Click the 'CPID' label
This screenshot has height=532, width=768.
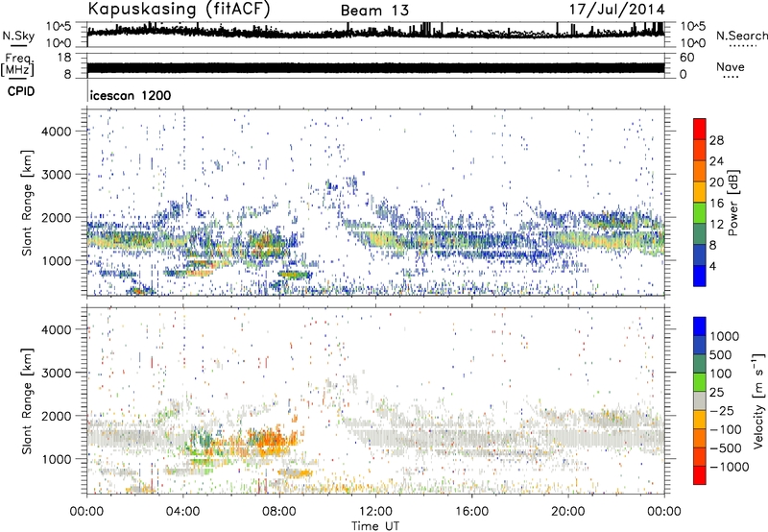tap(21, 91)
